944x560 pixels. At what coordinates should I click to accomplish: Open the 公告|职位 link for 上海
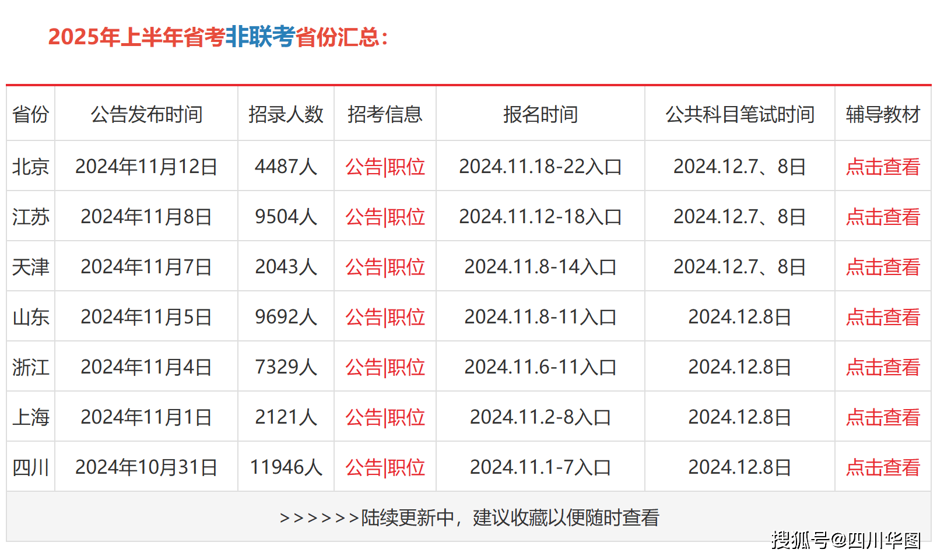coord(385,417)
